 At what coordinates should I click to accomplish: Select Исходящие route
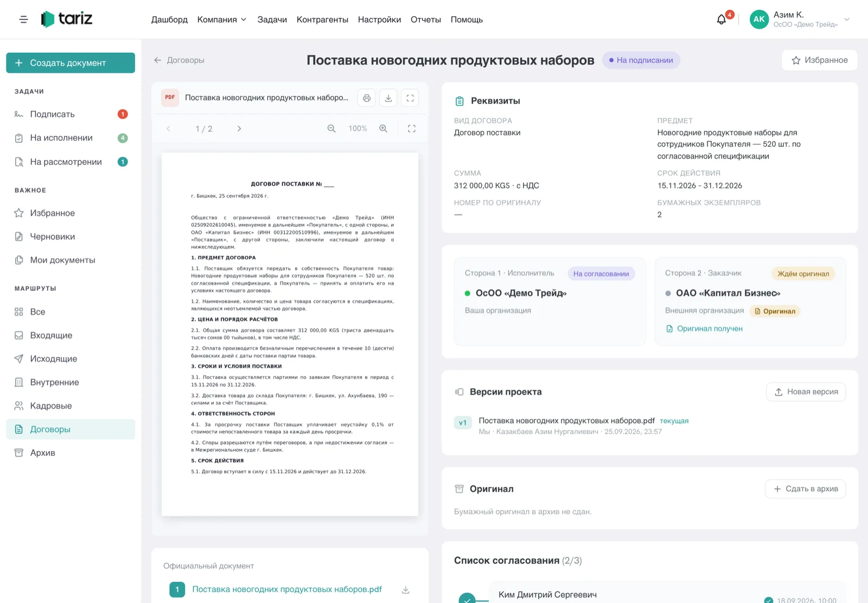(71, 359)
